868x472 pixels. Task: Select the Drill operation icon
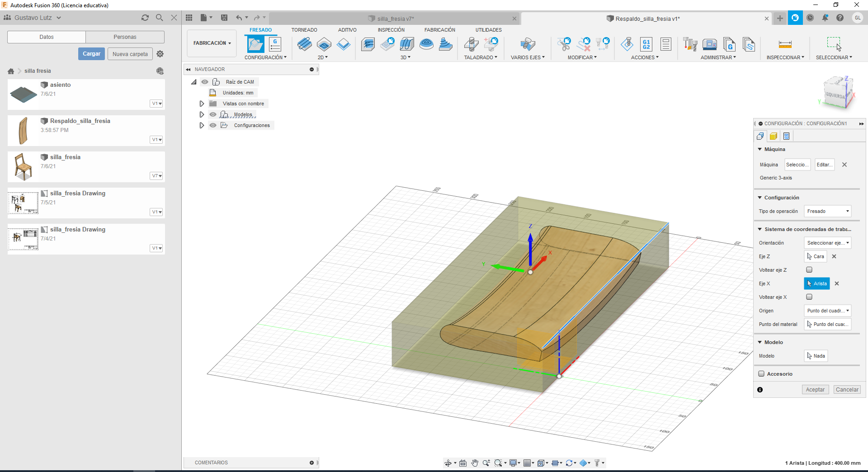tap(472, 44)
